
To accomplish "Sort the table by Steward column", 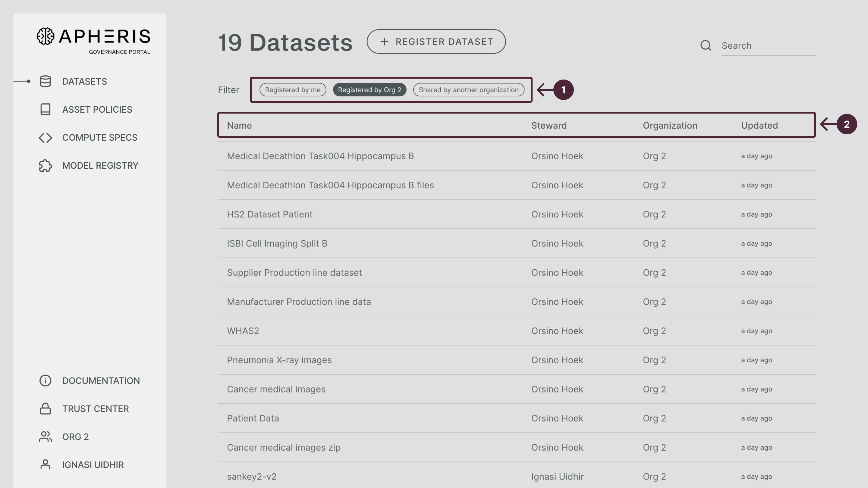I will [x=549, y=125].
